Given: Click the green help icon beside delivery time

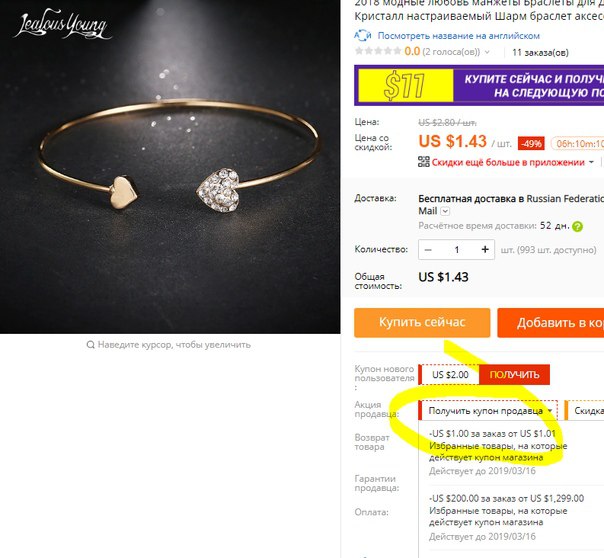Looking at the screenshot, I should pos(577,226).
